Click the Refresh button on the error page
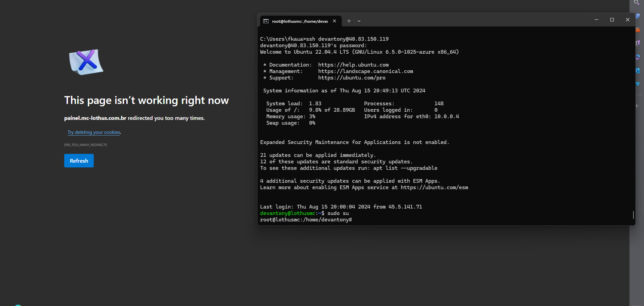Viewport: 644px width, 306px height. [x=78, y=160]
